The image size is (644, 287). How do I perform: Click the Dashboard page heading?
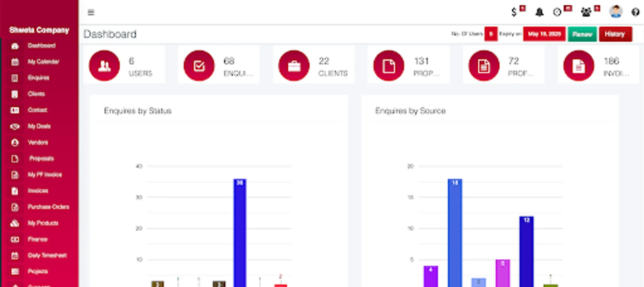tap(110, 34)
